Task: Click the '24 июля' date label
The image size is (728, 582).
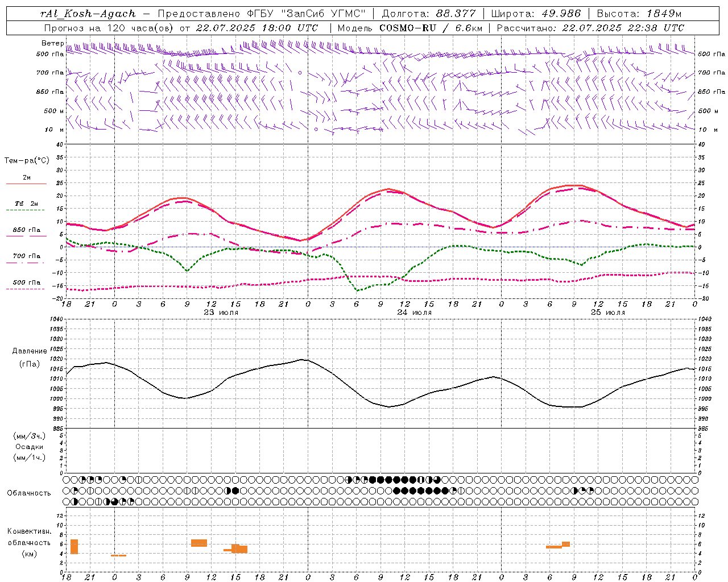Action: point(414,313)
